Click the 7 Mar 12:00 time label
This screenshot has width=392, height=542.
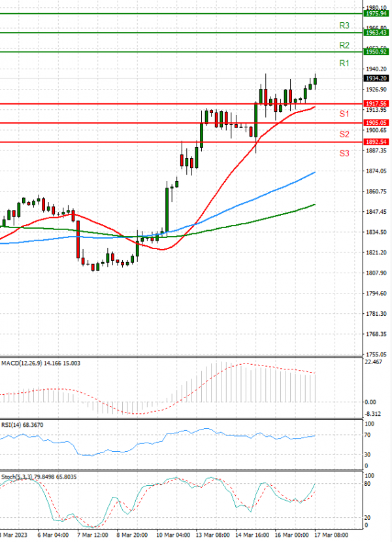(x=93, y=535)
